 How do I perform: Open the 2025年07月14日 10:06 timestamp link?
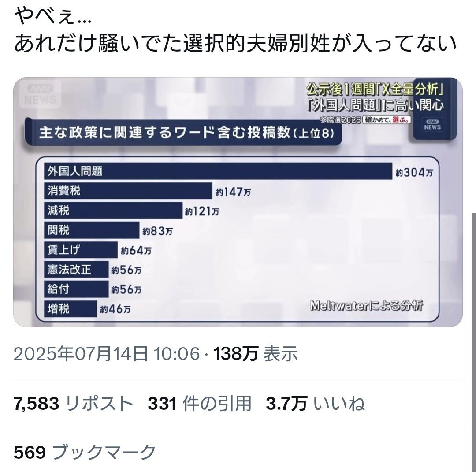click(107, 354)
